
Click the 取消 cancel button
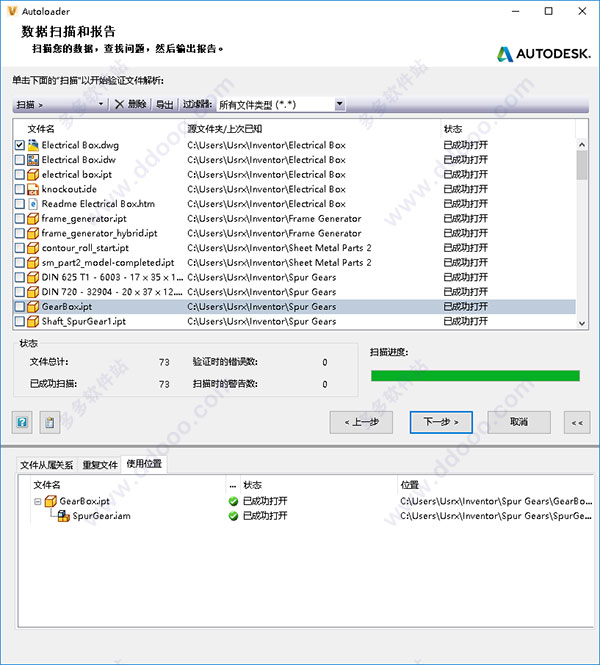(519, 422)
